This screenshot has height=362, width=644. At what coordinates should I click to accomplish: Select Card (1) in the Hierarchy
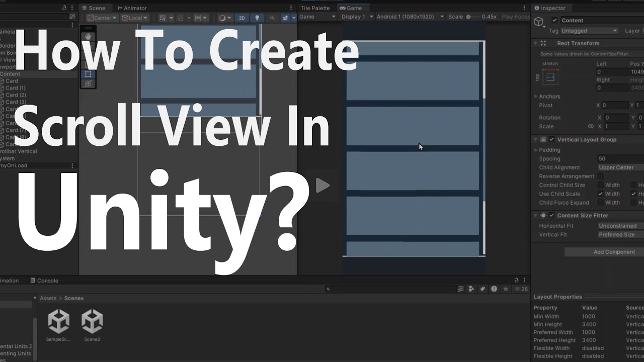coord(16,88)
